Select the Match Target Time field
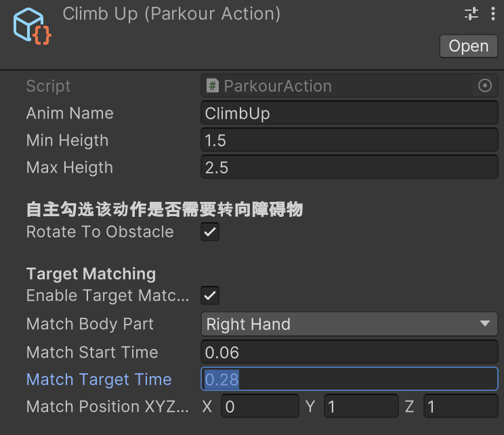 pos(349,379)
